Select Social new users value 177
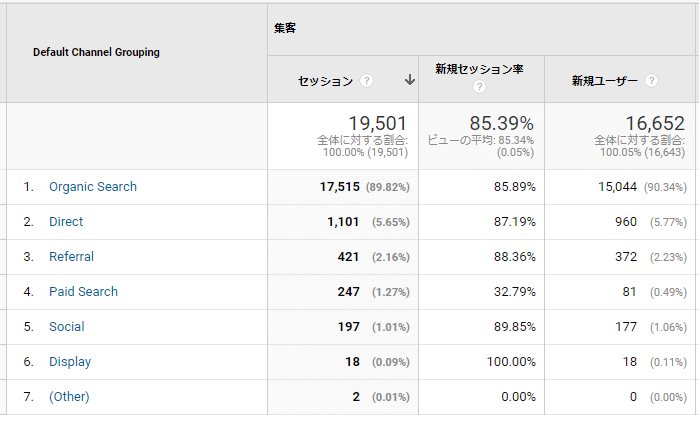 click(x=626, y=327)
